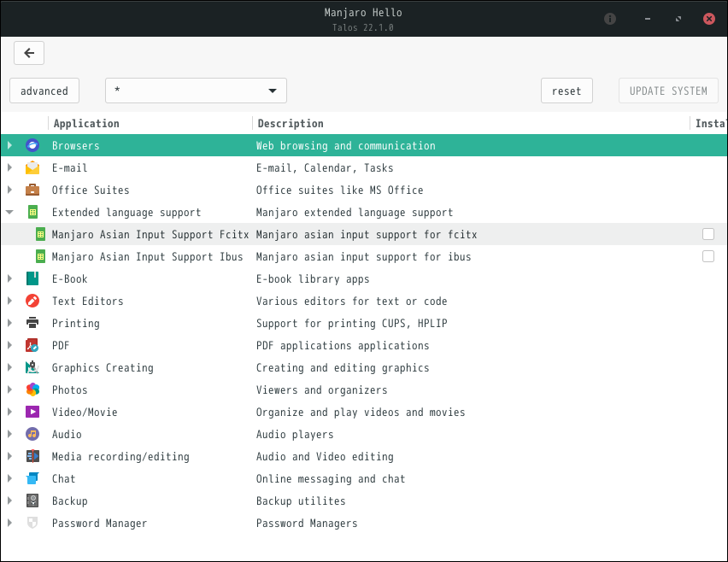Viewport: 728px width, 562px height.
Task: Click the Extended language support icon
Action: click(32, 212)
